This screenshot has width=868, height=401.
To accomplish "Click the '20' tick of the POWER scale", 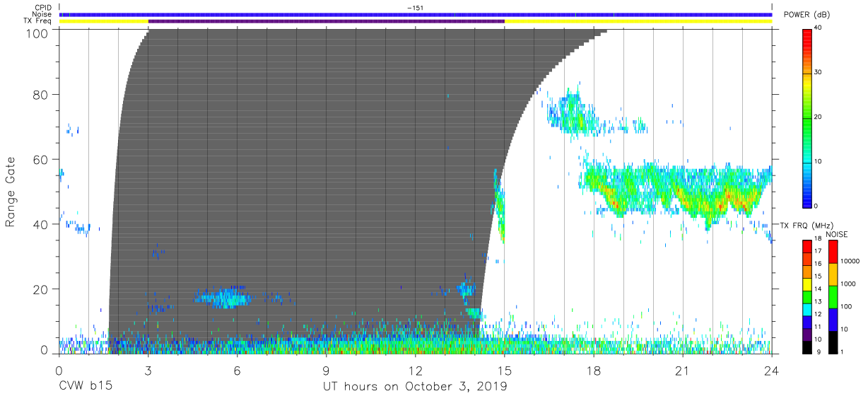I will [819, 117].
